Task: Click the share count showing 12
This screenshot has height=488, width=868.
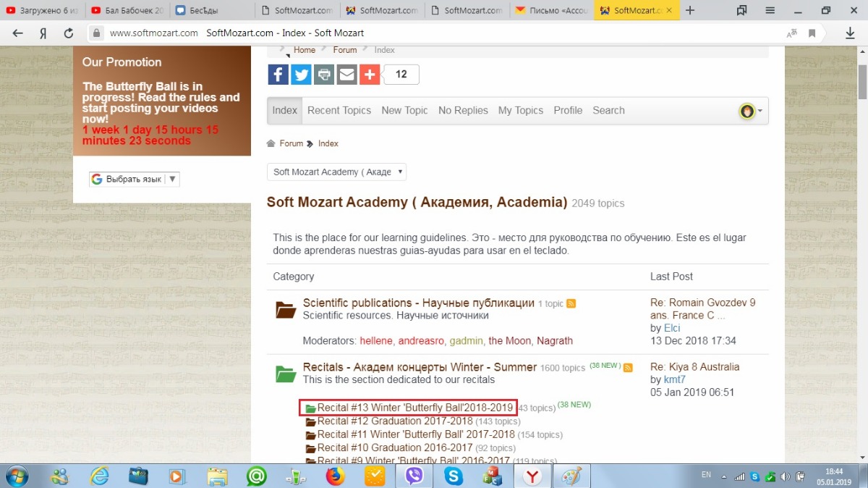Action: pyautogui.click(x=401, y=75)
